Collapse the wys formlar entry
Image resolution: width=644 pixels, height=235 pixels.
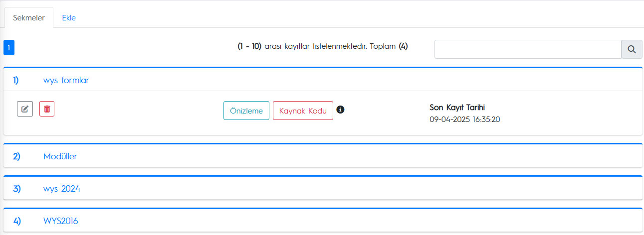66,80
